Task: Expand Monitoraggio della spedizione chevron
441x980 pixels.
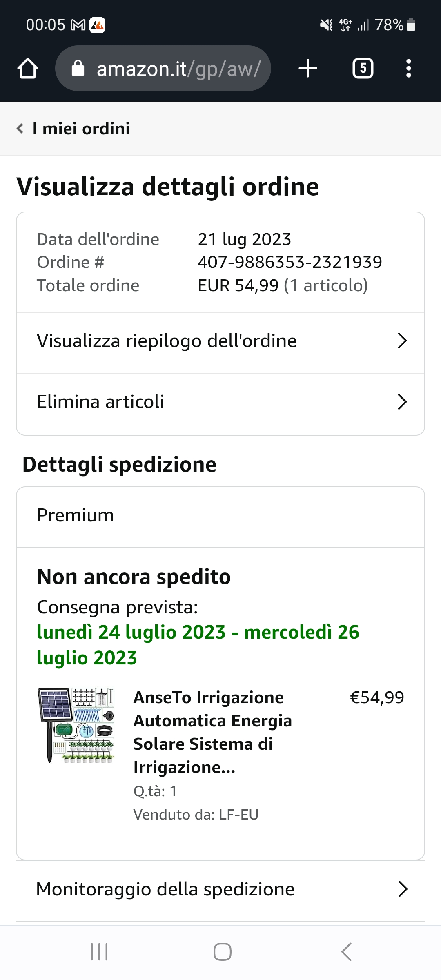Action: [x=403, y=889]
